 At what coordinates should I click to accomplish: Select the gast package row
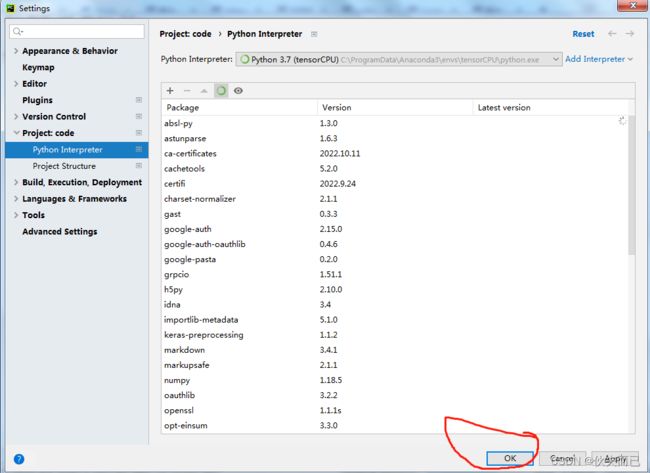point(395,214)
